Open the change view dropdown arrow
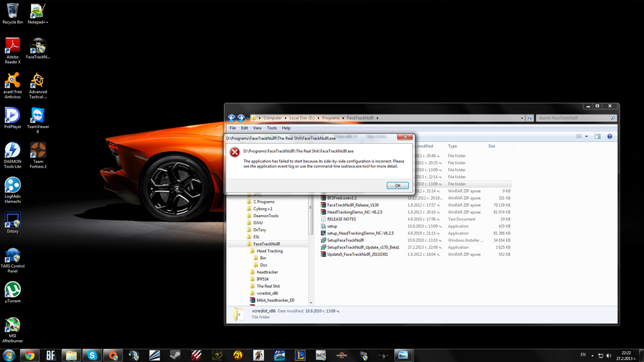Viewport: 644px width, 362px height. pyautogui.click(x=586, y=137)
